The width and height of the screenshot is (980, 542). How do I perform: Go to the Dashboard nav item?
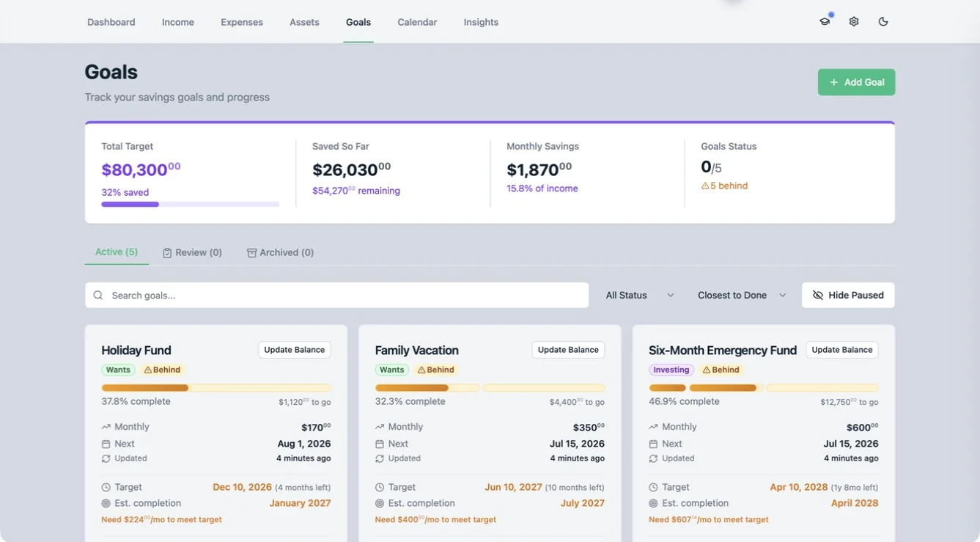click(111, 22)
